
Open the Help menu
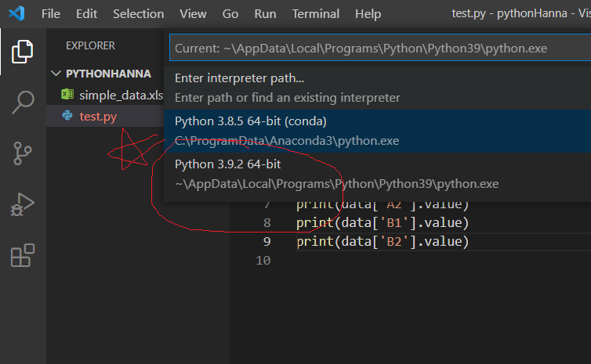click(368, 14)
